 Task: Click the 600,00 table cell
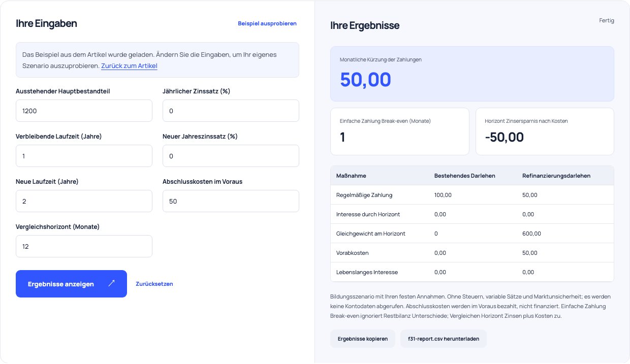[531, 234]
